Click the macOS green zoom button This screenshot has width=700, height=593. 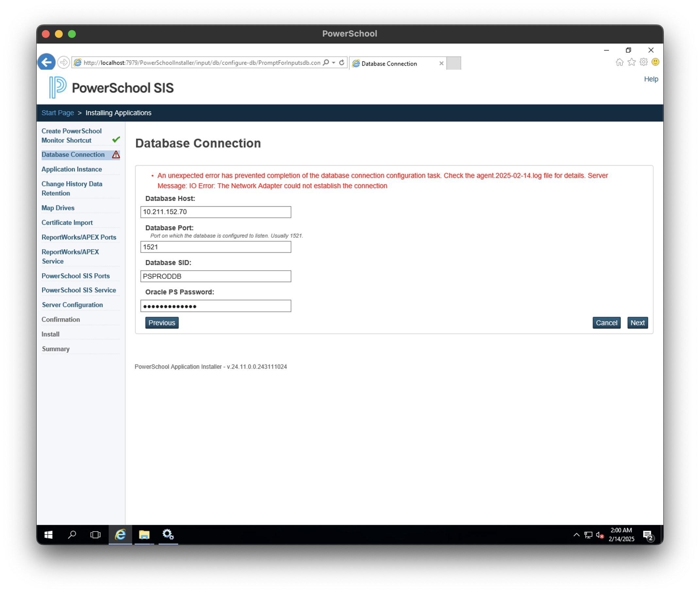pyautogui.click(x=72, y=34)
